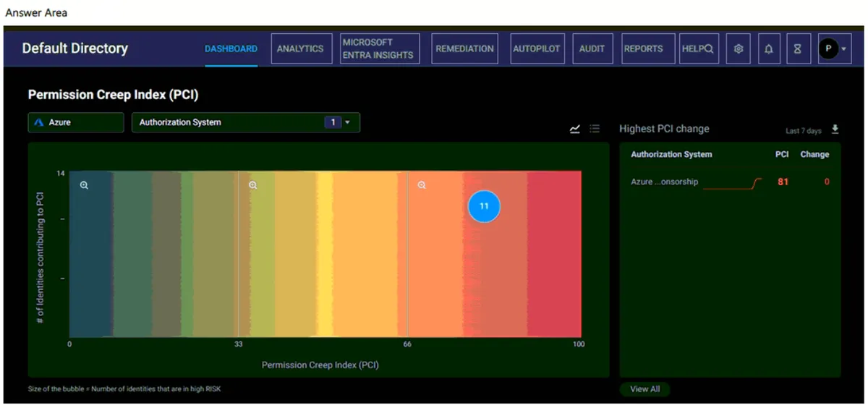Click the Permission Creep Index (PCI) heading
The image size is (868, 408).
pos(114,95)
